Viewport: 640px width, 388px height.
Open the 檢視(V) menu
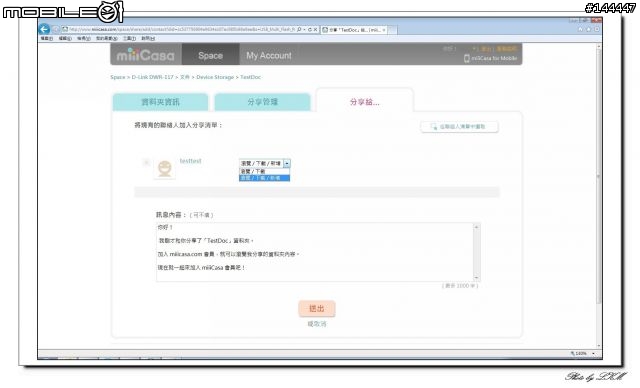[x=84, y=38]
